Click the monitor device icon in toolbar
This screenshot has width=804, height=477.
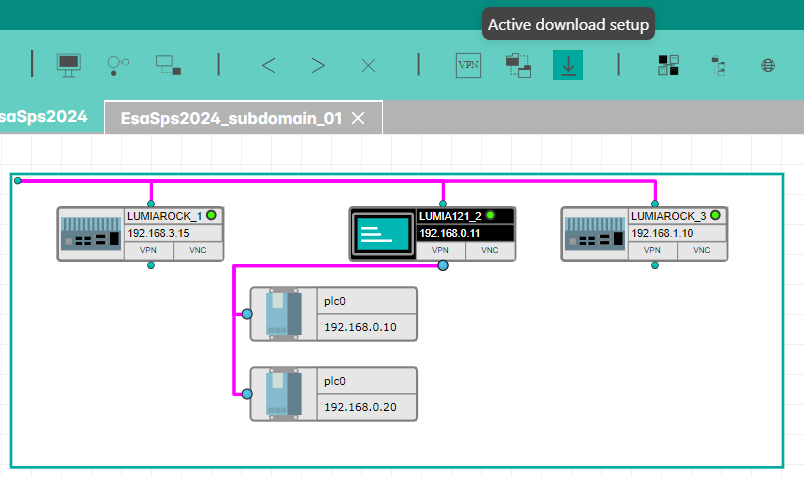68,65
